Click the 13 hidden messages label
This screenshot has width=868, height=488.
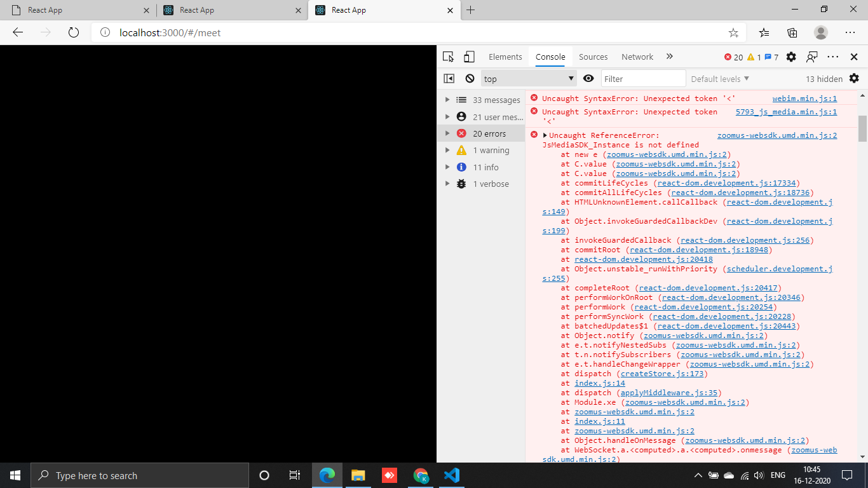[824, 79]
